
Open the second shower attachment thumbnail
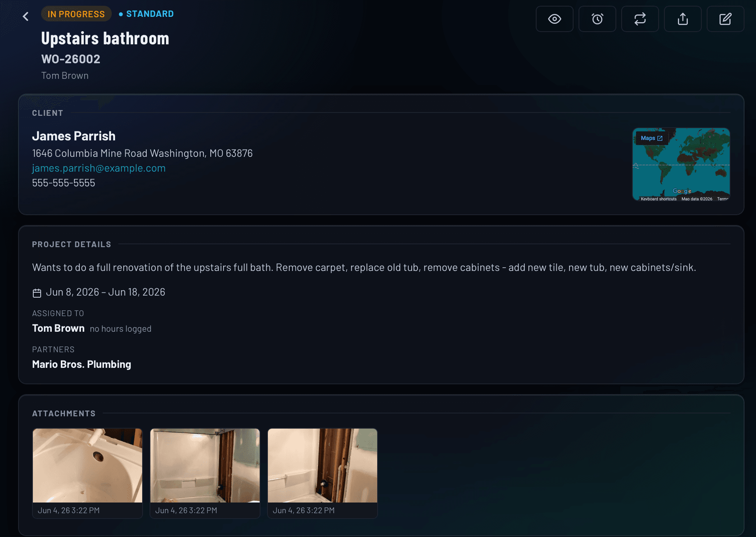[205, 466]
